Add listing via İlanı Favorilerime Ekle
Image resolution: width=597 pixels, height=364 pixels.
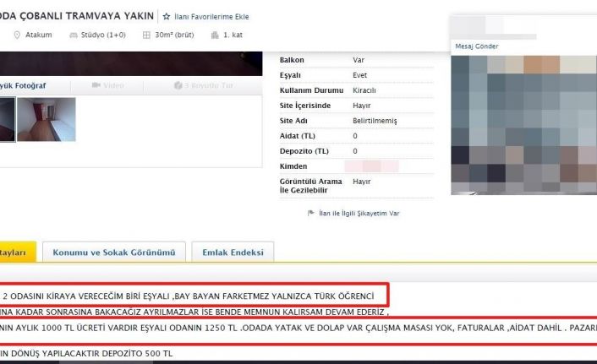click(x=211, y=17)
